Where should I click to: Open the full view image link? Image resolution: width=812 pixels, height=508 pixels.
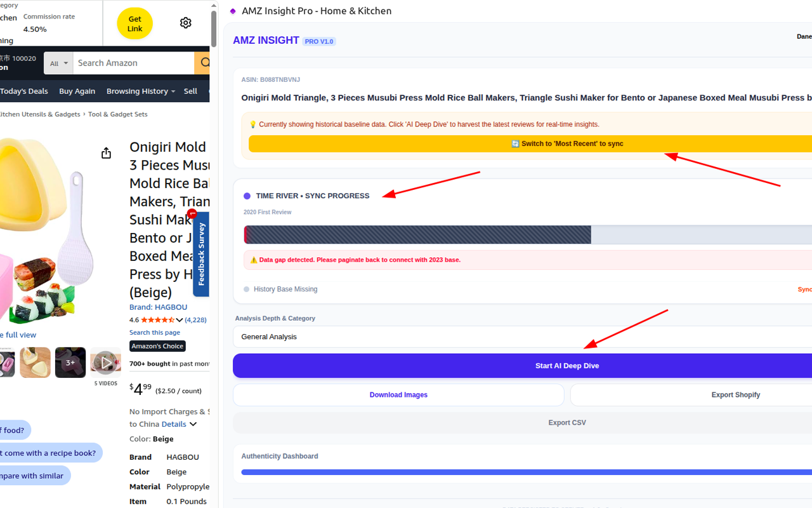pyautogui.click(x=18, y=335)
